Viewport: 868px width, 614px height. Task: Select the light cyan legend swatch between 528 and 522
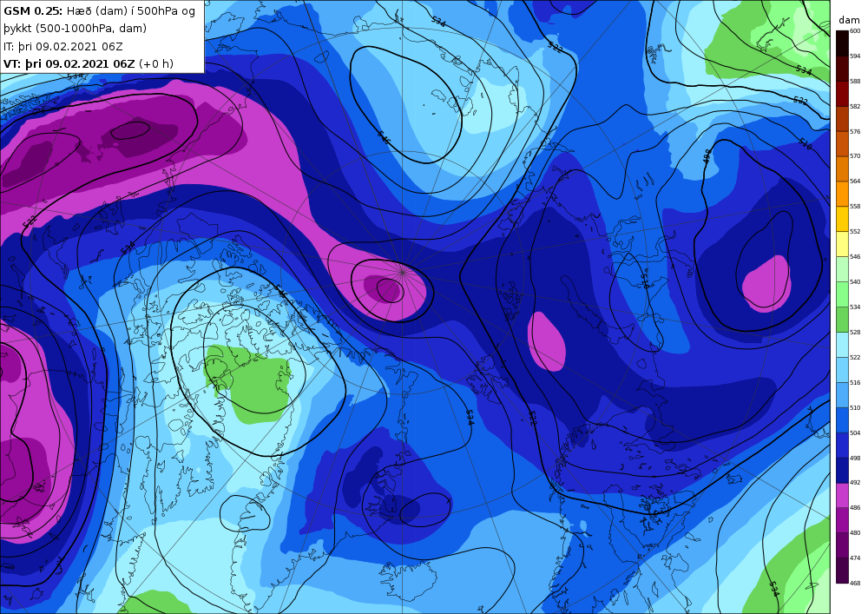(x=842, y=345)
